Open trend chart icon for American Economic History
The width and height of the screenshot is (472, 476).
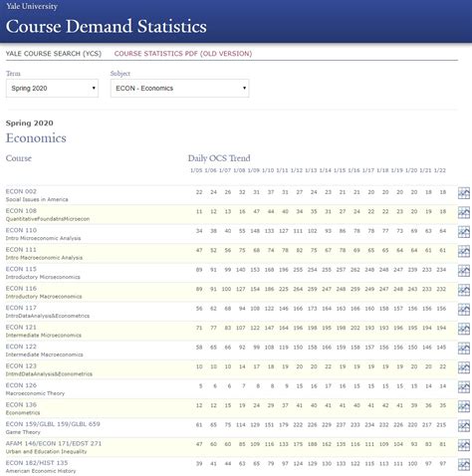464,465
